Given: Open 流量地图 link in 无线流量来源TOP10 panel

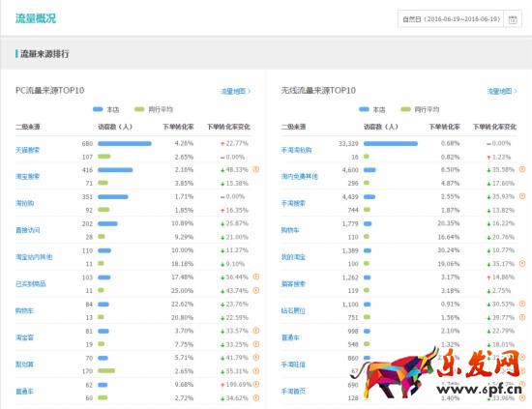Looking at the screenshot, I should coord(502,91).
